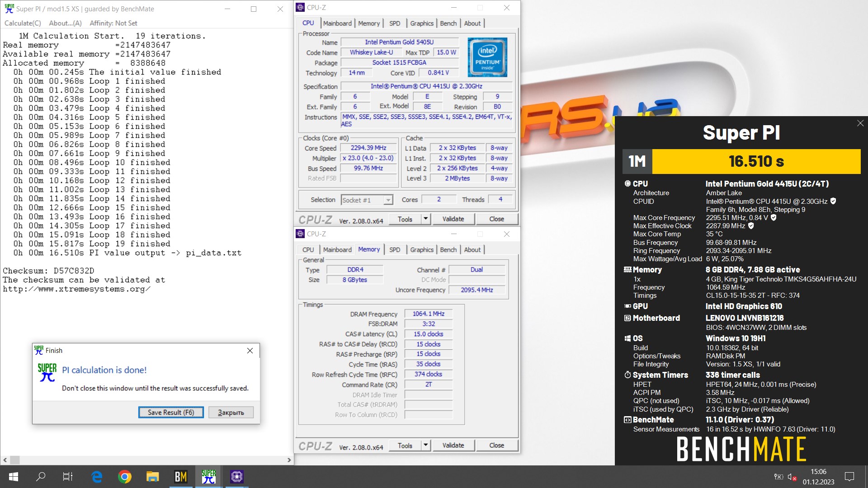Open the notification center icon
868x488 pixels.
click(x=849, y=477)
